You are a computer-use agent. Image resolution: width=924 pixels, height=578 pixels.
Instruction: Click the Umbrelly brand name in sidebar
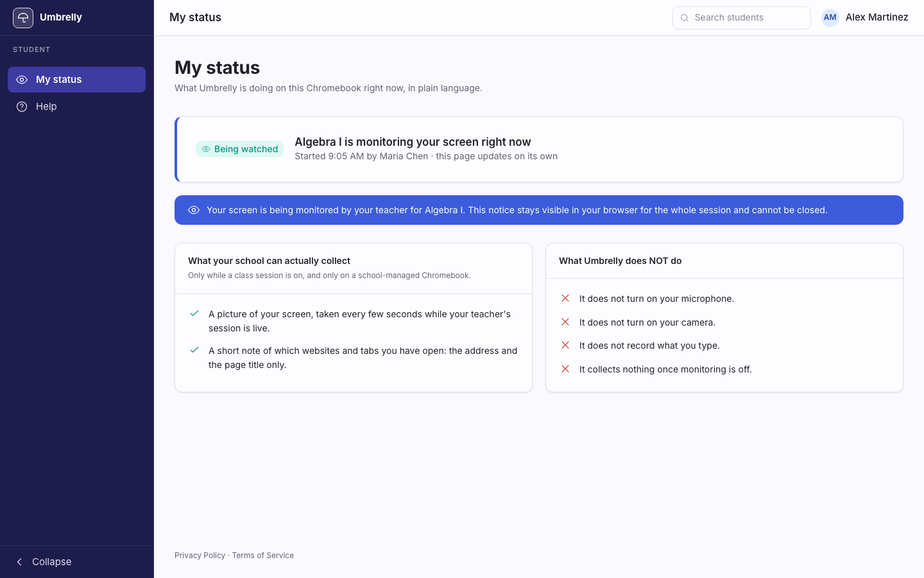pyautogui.click(x=61, y=17)
